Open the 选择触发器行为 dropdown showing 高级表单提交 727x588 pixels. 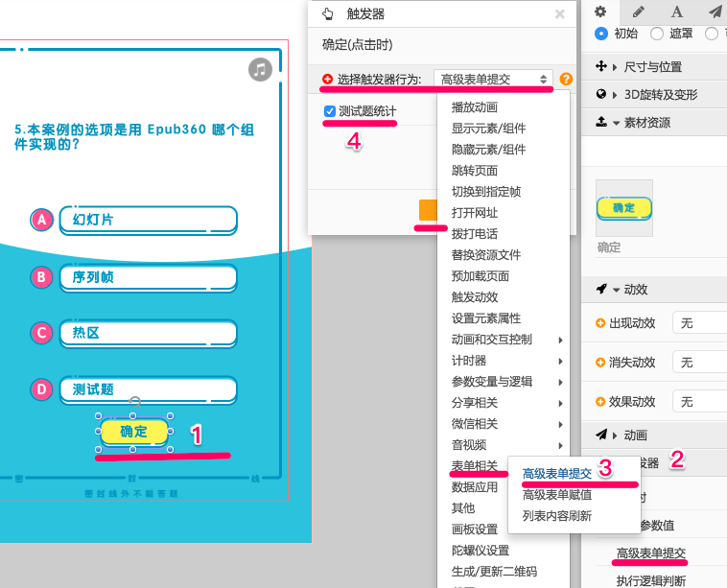pos(494,79)
